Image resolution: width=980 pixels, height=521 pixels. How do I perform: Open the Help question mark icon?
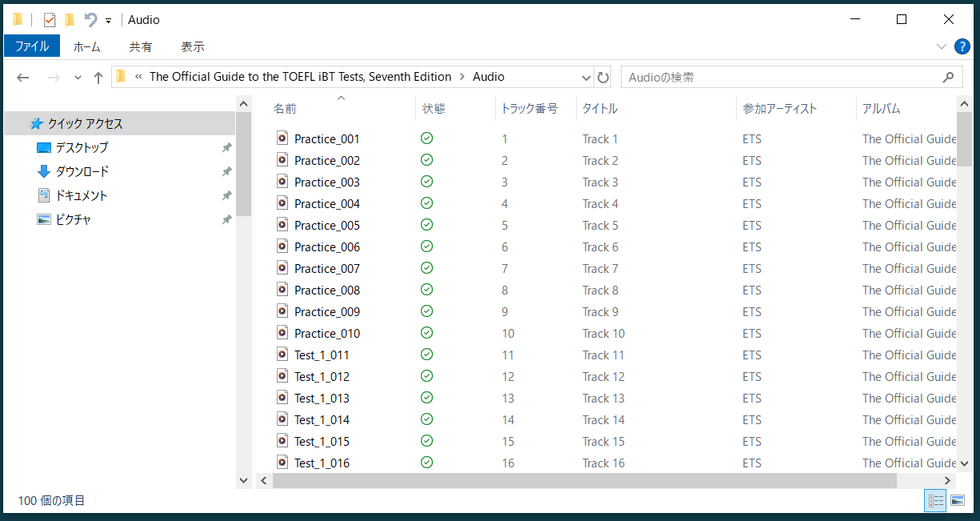coord(962,46)
